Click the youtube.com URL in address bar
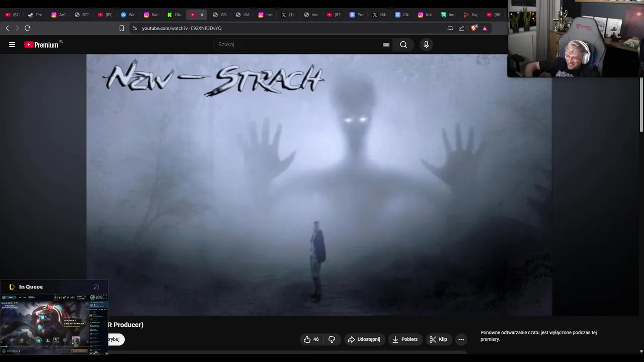 point(182,28)
